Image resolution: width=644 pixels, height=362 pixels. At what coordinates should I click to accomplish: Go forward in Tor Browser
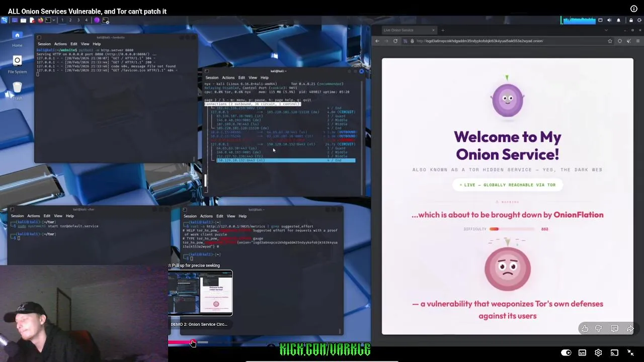click(x=386, y=41)
